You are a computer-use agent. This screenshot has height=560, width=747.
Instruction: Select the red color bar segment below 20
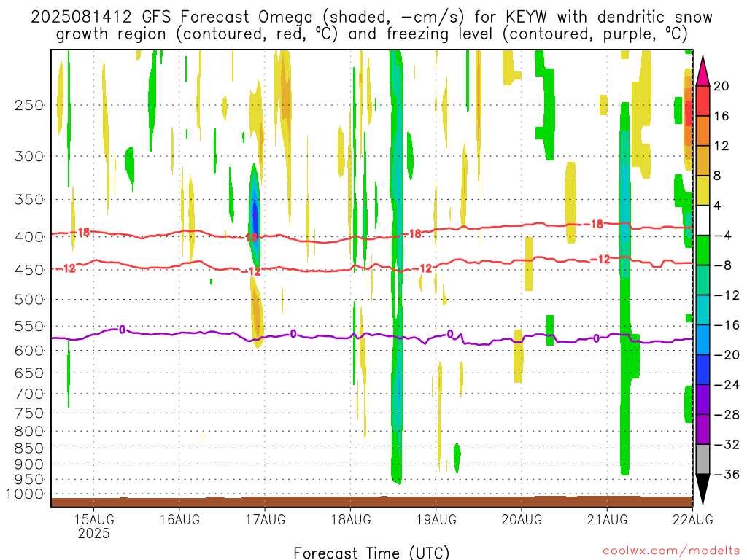tap(703, 101)
